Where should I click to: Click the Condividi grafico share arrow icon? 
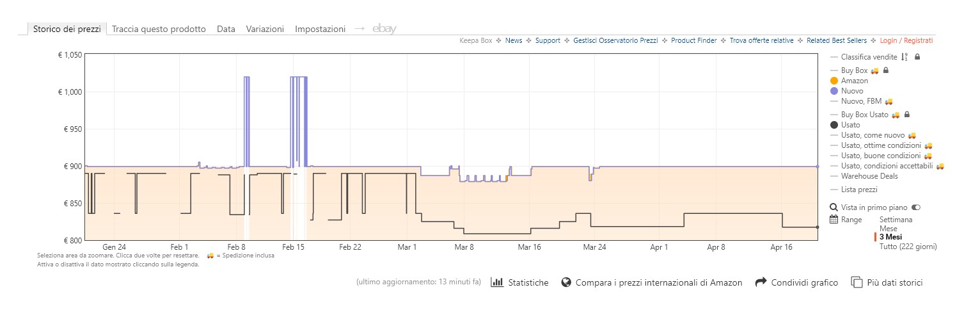tap(761, 282)
